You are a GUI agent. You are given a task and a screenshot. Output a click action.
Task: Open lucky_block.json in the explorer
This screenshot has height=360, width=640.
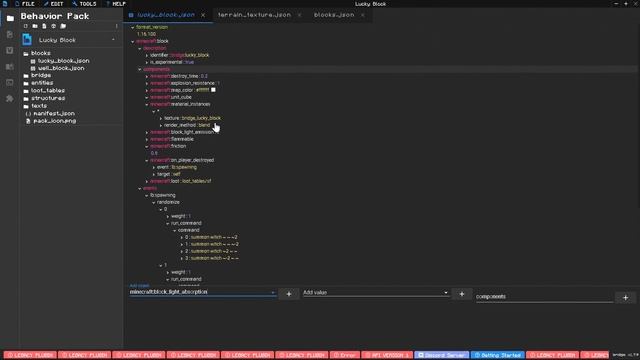click(x=64, y=61)
